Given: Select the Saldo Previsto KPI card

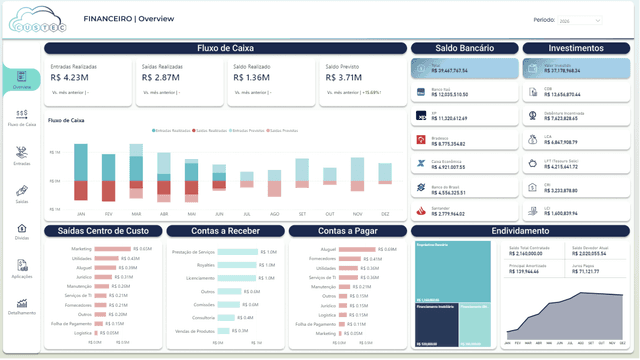Looking at the screenshot, I should pos(363,82).
